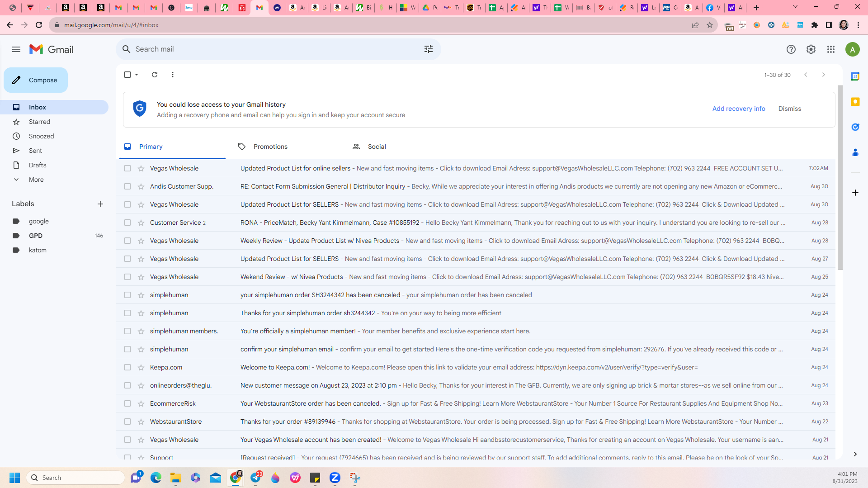This screenshot has height=488, width=868.
Task: Open the Starred folder
Action: 54,122
